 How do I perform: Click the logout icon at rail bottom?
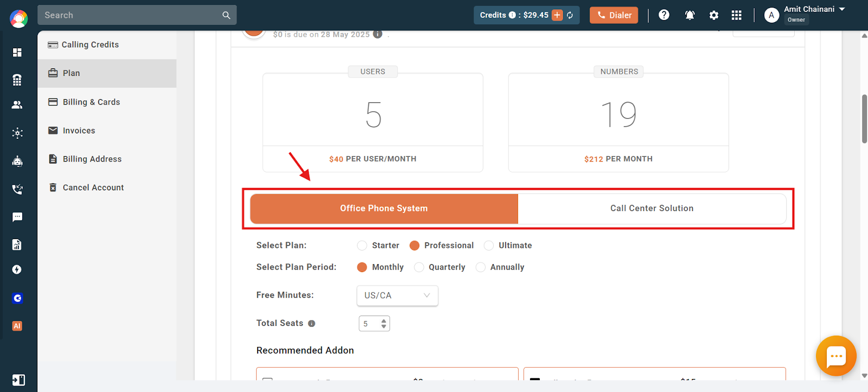18,380
